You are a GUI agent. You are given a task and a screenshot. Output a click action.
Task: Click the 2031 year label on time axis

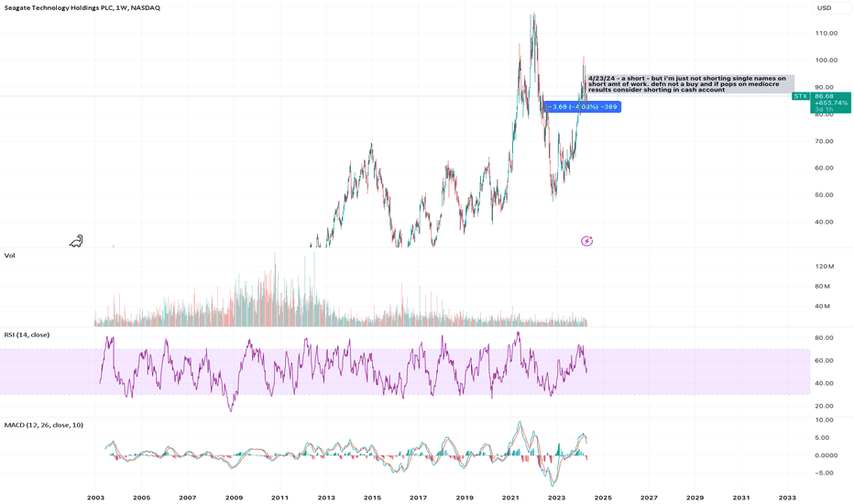[x=741, y=498]
